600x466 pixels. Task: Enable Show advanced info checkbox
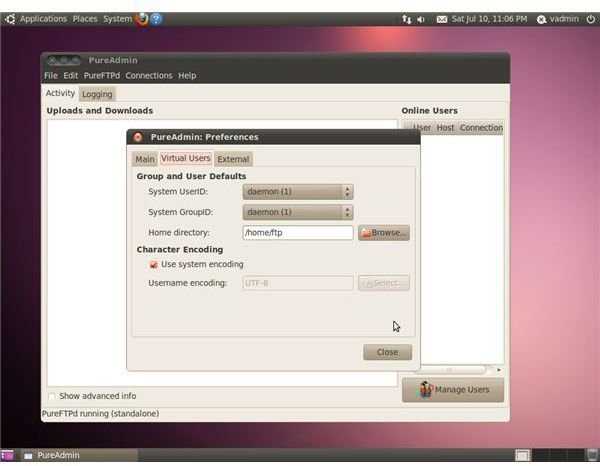click(x=52, y=396)
